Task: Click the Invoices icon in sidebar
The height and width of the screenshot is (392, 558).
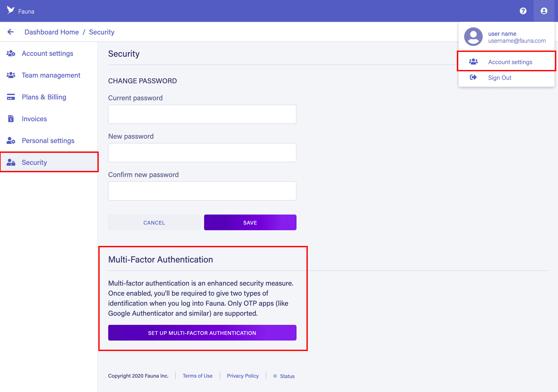Action: (x=11, y=119)
